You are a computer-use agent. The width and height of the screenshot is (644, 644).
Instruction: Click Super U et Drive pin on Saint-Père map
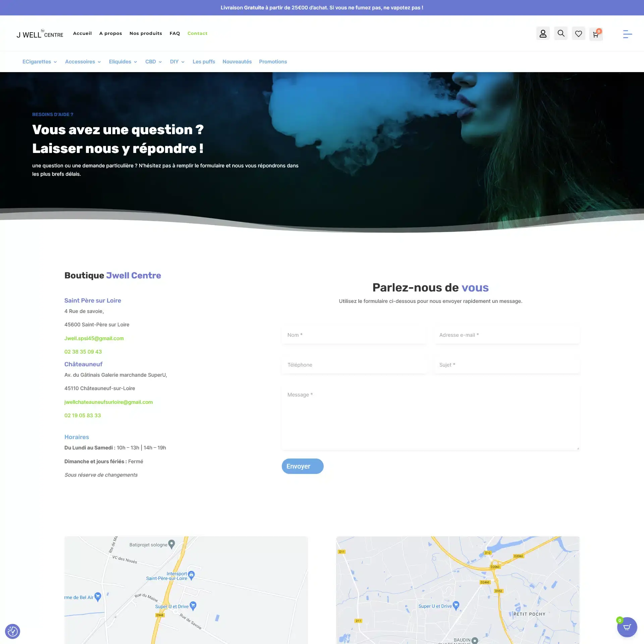(193, 606)
